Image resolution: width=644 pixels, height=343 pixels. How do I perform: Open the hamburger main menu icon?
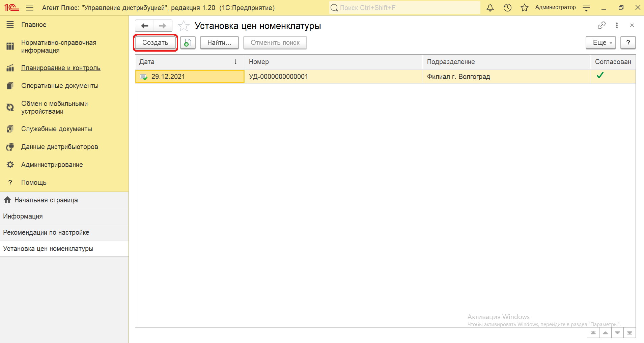tap(30, 8)
